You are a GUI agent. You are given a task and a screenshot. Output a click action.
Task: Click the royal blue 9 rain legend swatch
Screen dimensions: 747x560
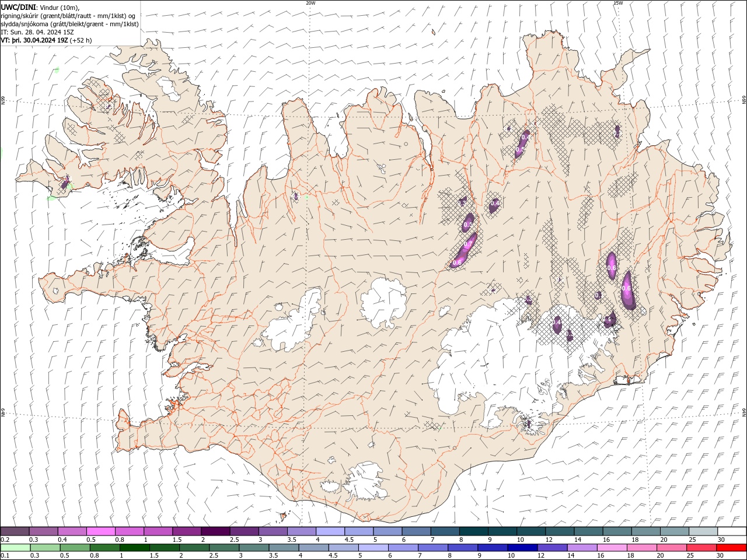493,548
